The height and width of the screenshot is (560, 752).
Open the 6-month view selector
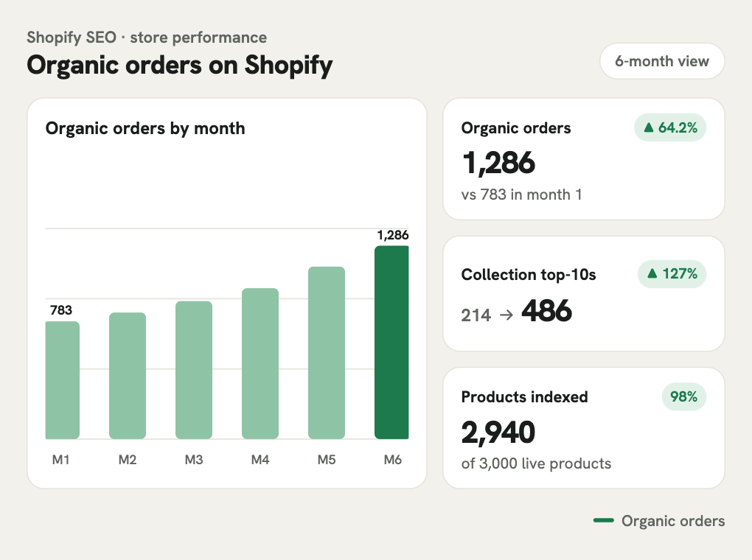tap(662, 61)
